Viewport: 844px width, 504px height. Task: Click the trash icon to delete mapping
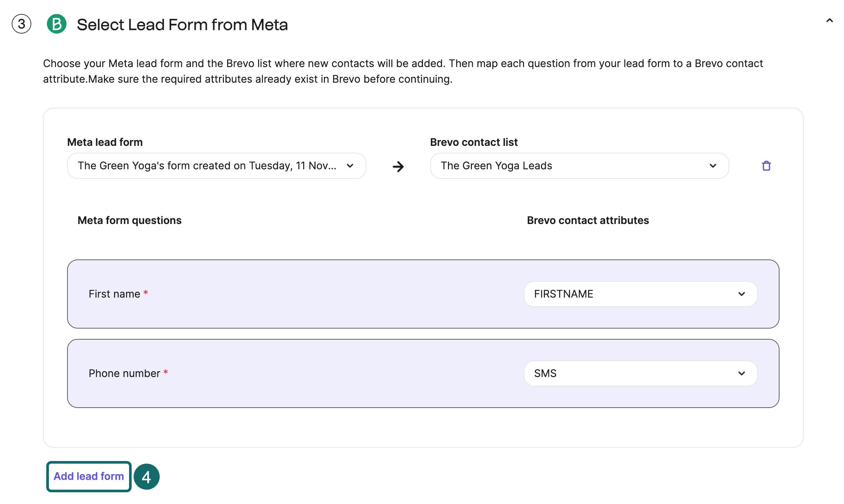766,166
